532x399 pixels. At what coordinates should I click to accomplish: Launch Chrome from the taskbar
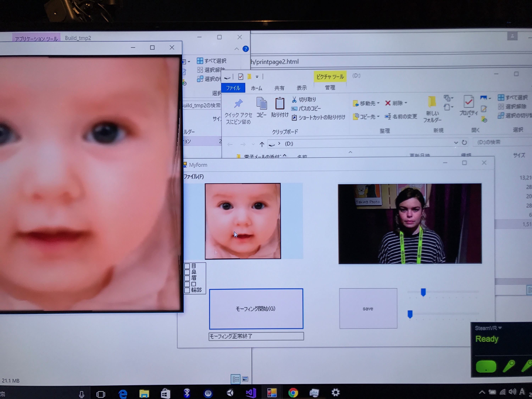[293, 393]
